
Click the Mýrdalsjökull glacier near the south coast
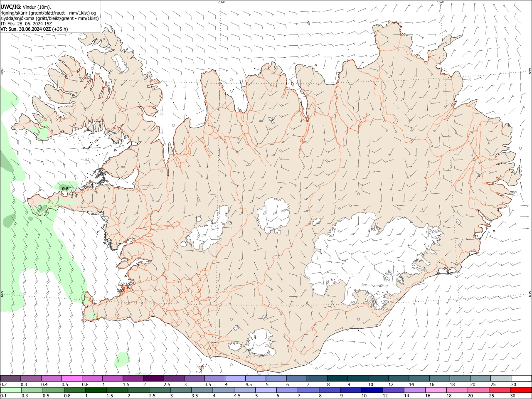[x=260, y=343]
